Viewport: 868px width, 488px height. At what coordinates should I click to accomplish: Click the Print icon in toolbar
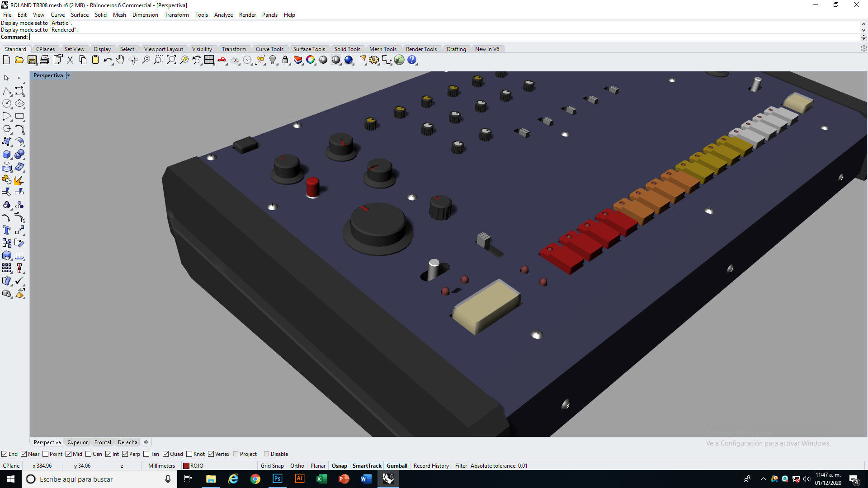[44, 60]
